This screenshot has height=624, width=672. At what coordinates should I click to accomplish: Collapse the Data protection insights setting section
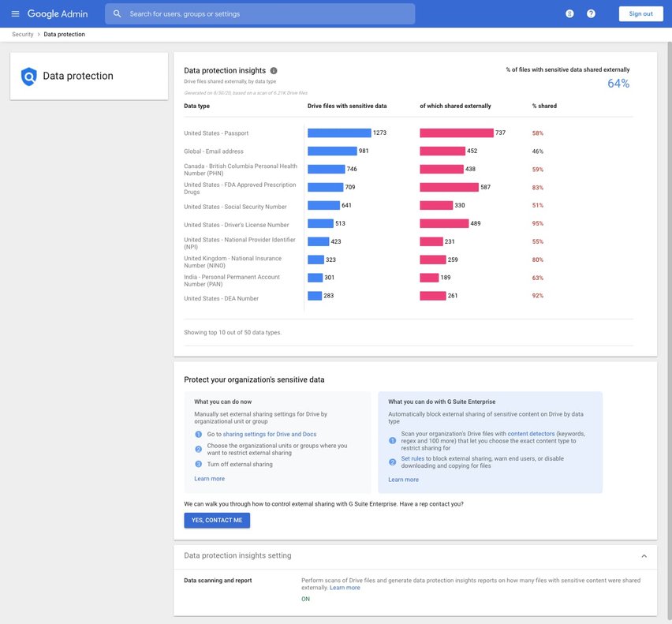tap(644, 556)
